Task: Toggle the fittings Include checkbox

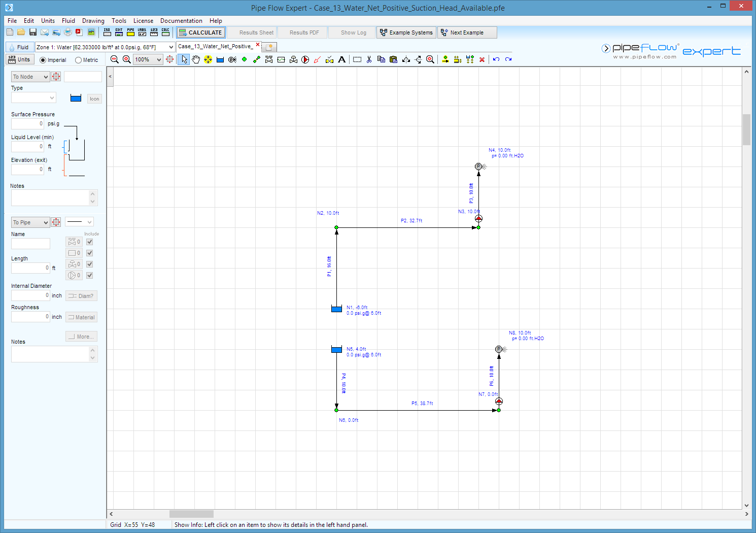Action: [90, 242]
